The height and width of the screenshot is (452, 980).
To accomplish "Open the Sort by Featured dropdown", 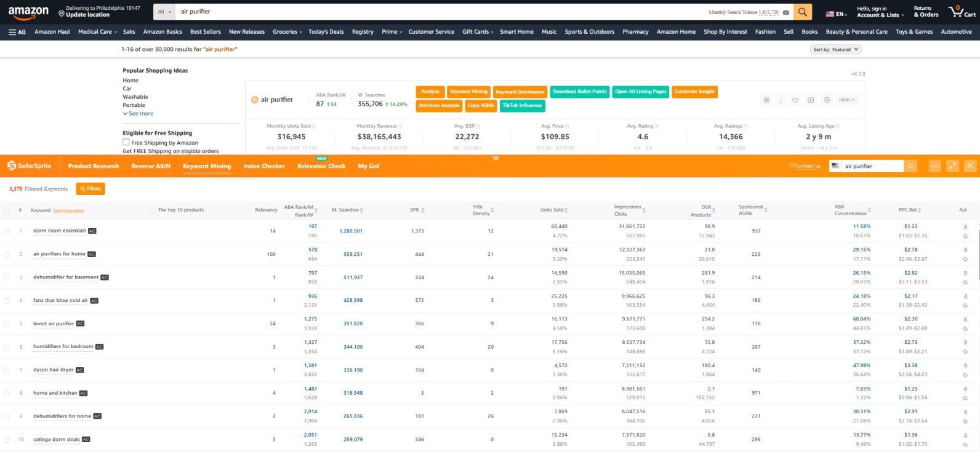I will pyautogui.click(x=835, y=49).
